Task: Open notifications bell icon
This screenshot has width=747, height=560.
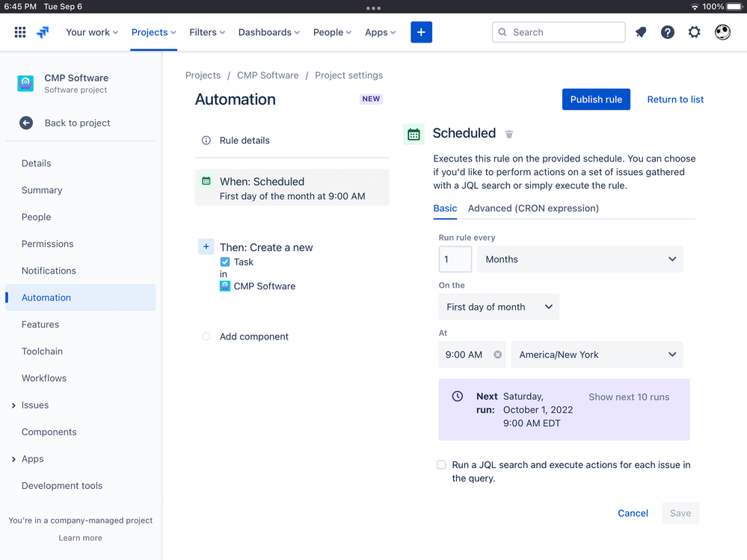Action: pos(641,32)
